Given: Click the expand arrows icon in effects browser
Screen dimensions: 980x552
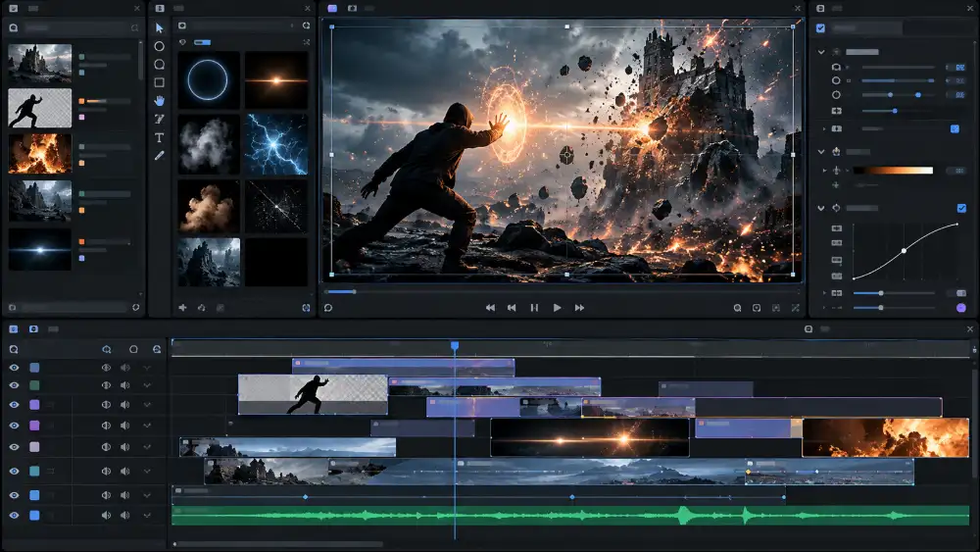Looking at the screenshot, I should click(x=306, y=42).
